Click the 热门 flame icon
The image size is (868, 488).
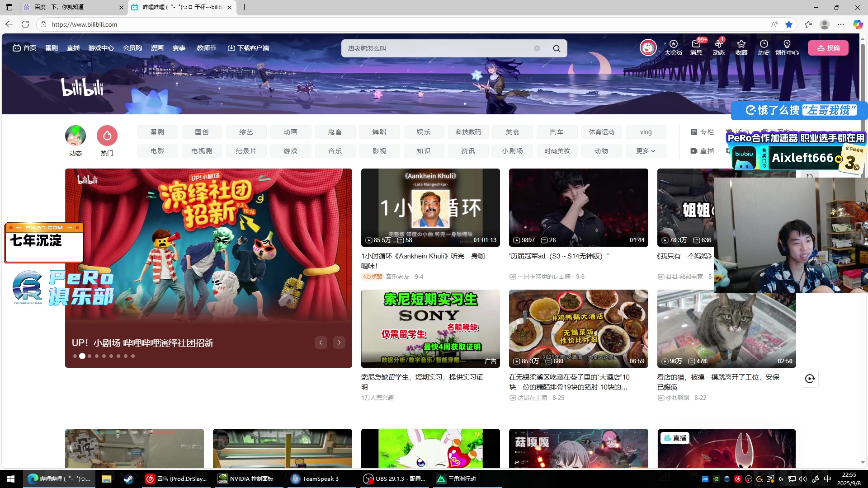(x=107, y=136)
